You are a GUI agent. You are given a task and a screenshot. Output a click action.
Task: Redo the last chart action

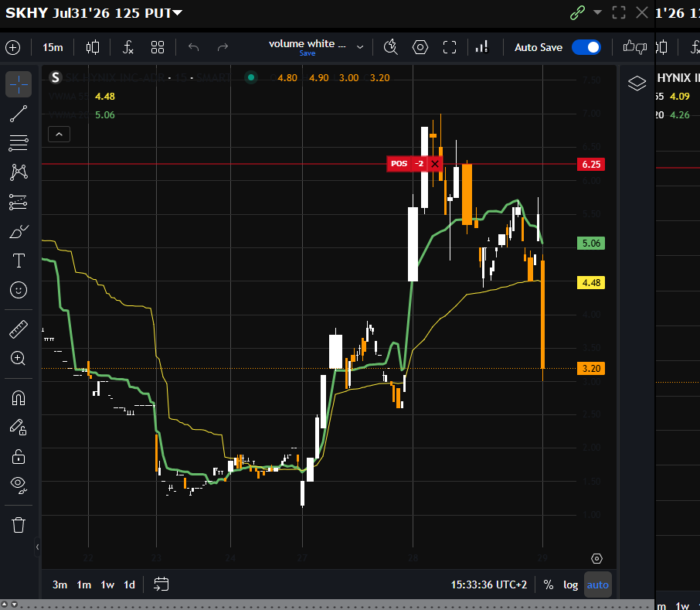click(x=223, y=47)
